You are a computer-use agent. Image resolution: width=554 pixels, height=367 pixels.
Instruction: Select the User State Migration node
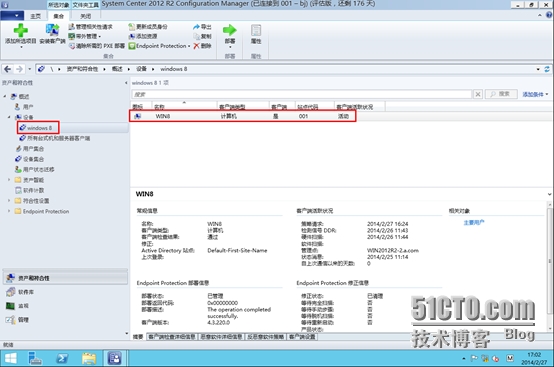[x=35, y=170]
